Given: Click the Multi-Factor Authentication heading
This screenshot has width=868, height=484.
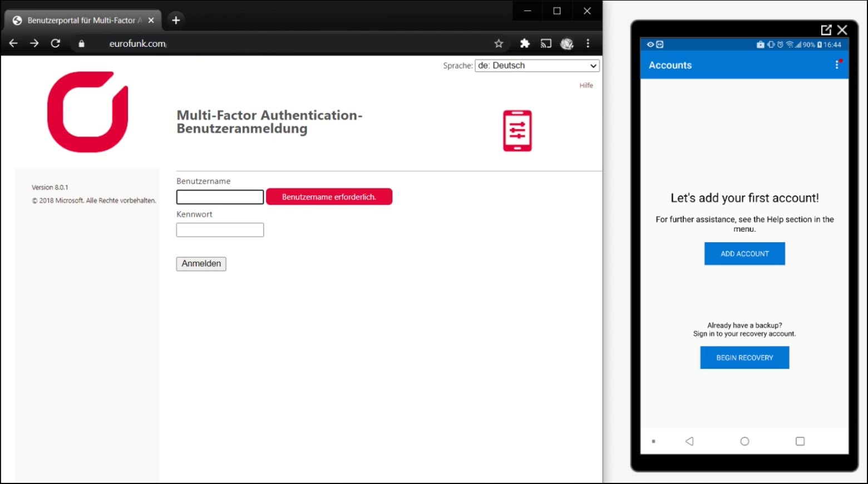Looking at the screenshot, I should (x=269, y=122).
